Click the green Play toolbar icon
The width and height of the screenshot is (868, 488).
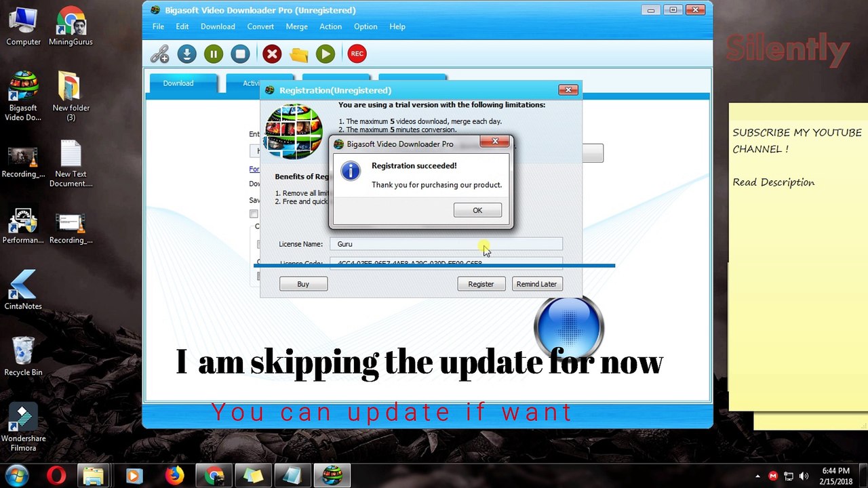click(x=325, y=54)
